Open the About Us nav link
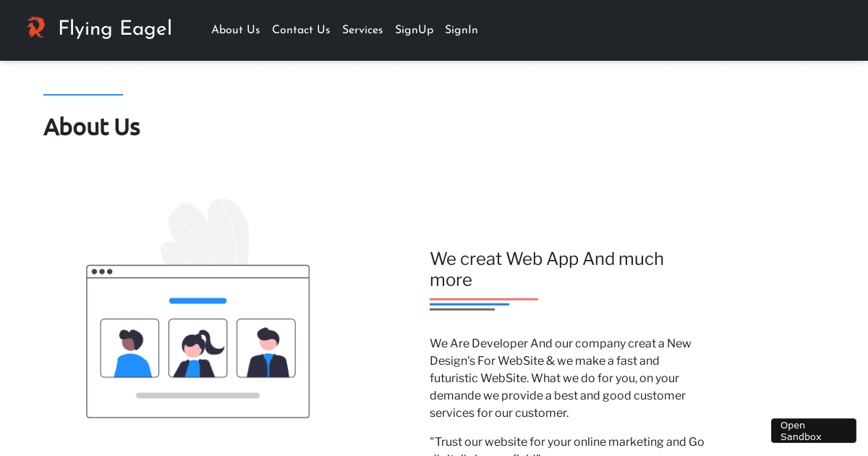This screenshot has height=456, width=868. [x=235, y=30]
